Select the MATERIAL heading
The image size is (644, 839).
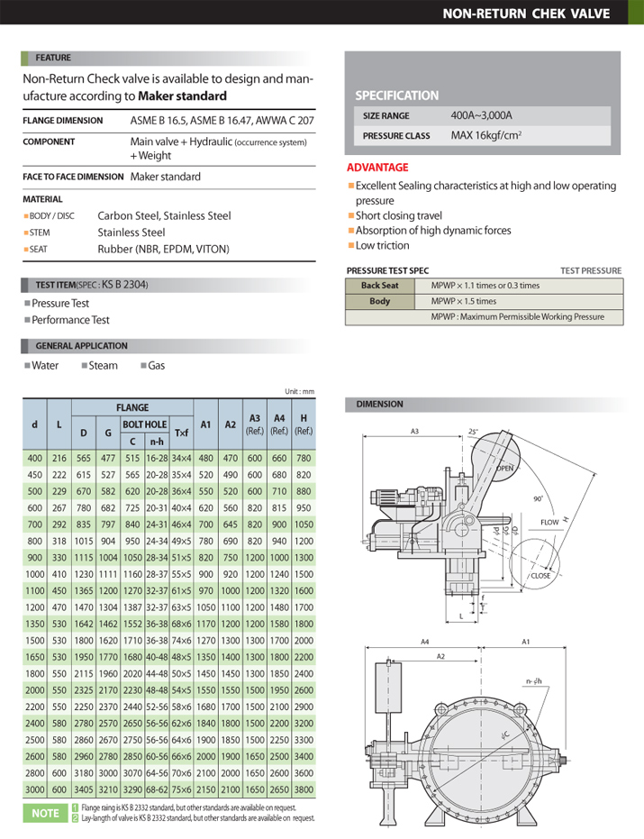click(x=42, y=199)
